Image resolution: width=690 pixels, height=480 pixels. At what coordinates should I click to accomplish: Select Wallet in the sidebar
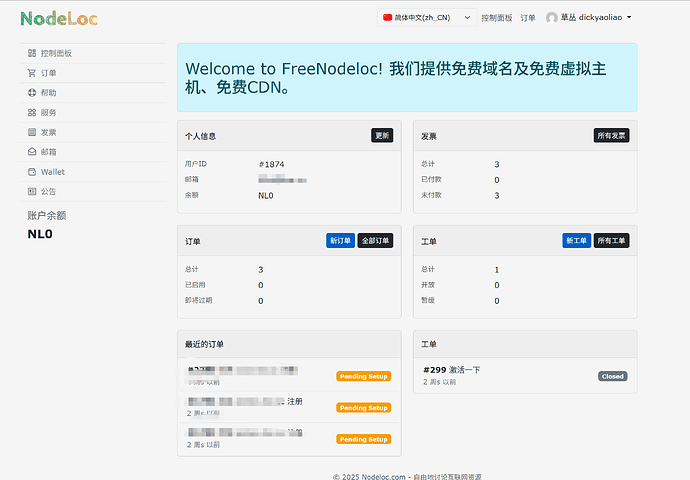92,172
